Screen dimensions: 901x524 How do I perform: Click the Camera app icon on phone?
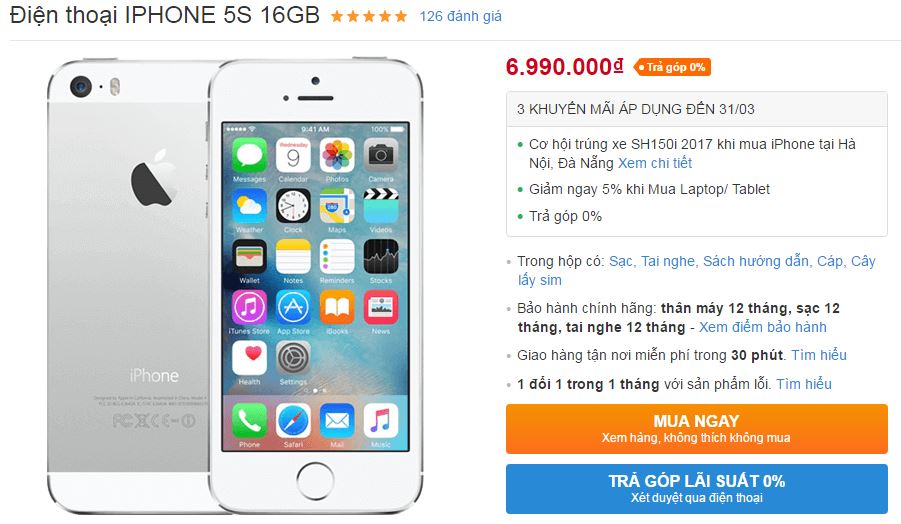tap(380, 156)
